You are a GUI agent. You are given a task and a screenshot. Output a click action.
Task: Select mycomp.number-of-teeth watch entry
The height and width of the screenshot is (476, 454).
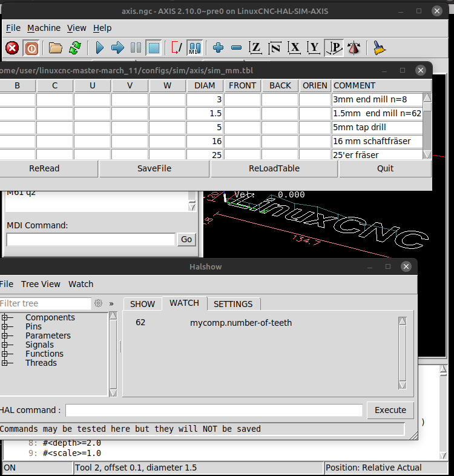pyautogui.click(x=241, y=323)
